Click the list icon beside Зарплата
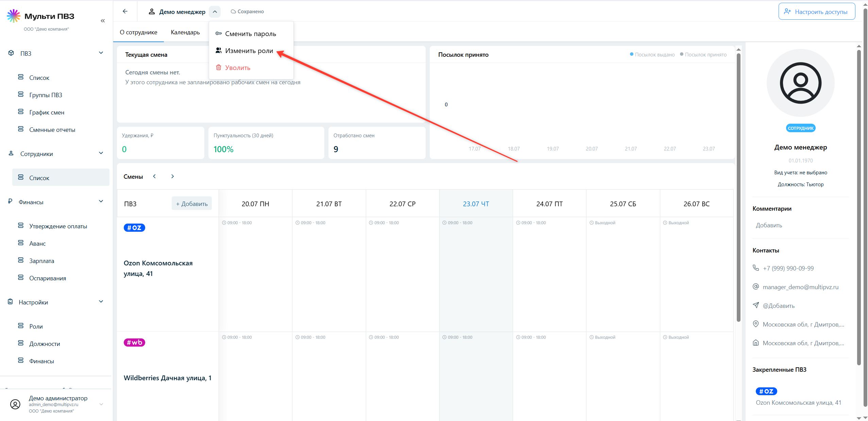 (21, 260)
